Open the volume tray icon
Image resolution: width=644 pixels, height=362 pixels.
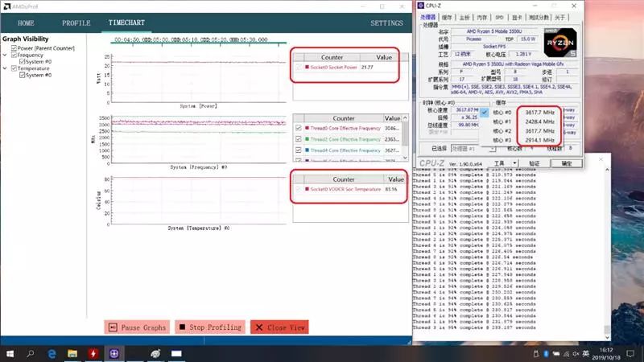(x=576, y=354)
